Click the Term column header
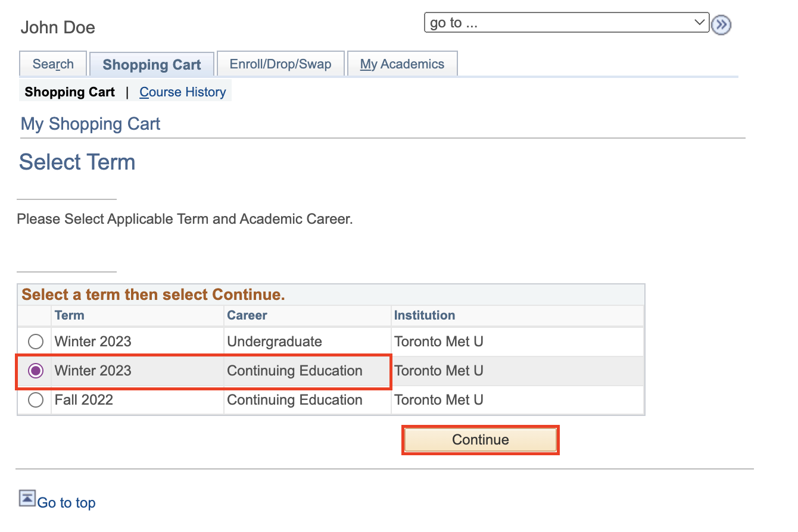The image size is (798, 532). coord(70,315)
